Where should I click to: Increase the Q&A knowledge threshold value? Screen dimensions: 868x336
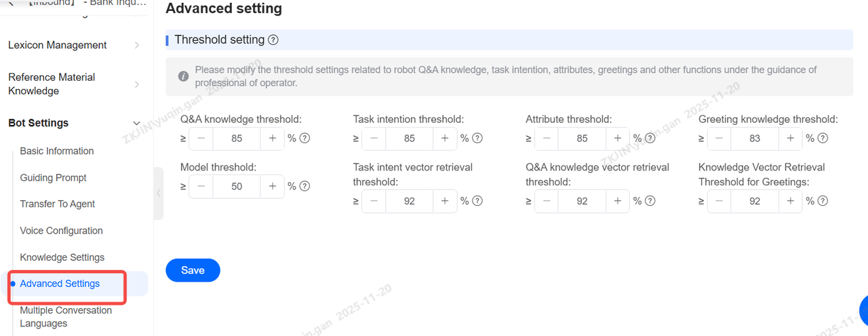273,138
